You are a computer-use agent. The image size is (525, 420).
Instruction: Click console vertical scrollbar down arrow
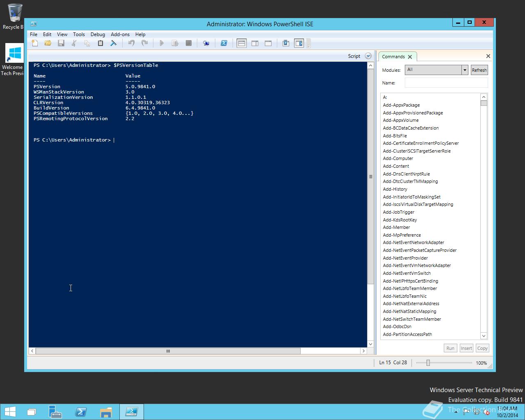[x=371, y=344]
